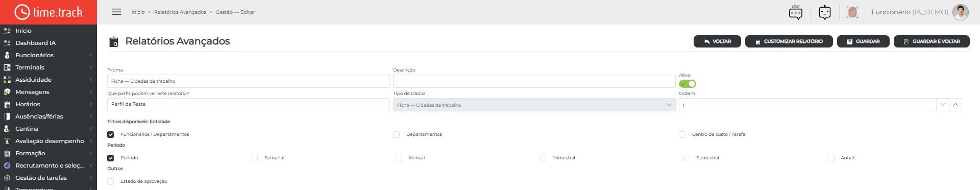Uncheck the Período checkbox
980x190 pixels.
[111, 158]
